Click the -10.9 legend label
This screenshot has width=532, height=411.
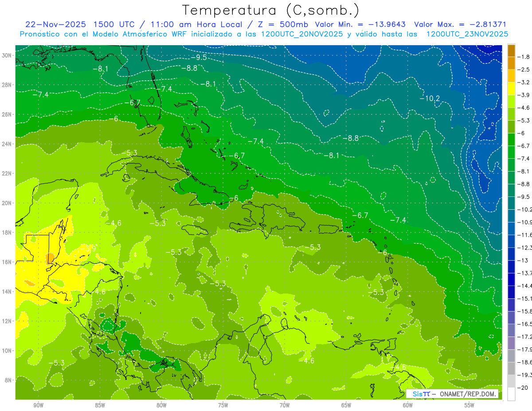(524, 222)
